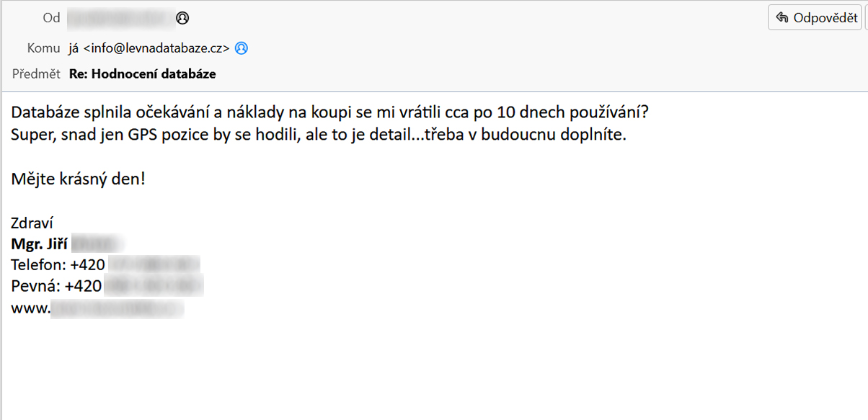Click the word Zdraví in the signature
Viewport: 868px width, 420px height.
[32, 223]
